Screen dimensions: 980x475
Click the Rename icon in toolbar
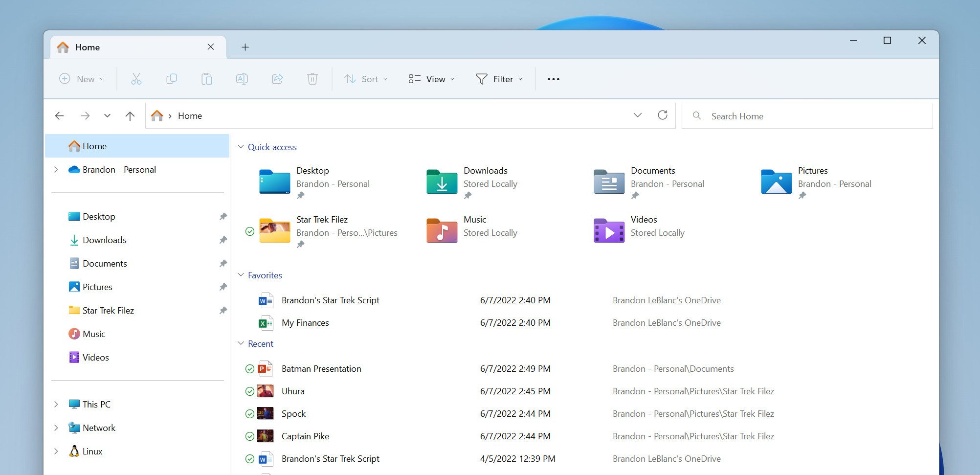tap(242, 79)
